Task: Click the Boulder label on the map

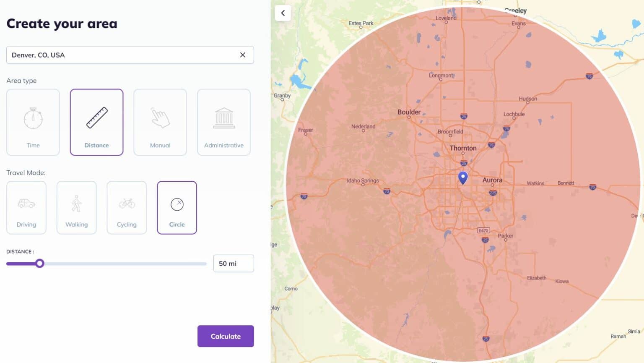Action: coord(409,112)
